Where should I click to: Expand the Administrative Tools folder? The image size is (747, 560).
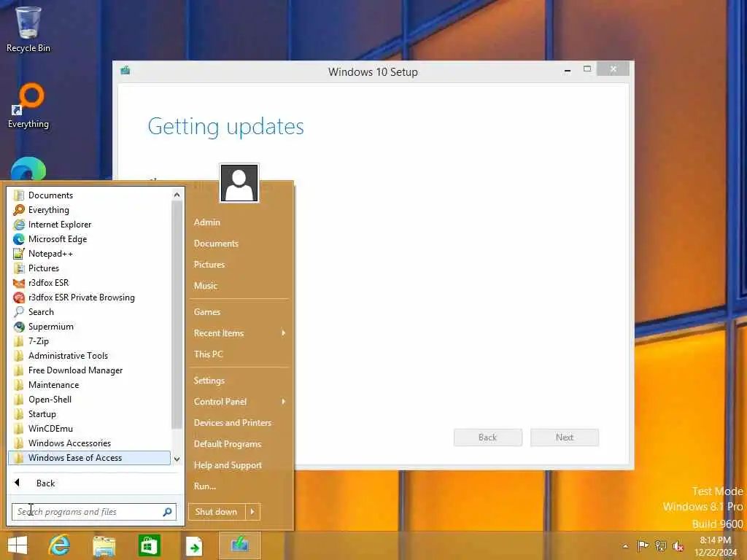[x=90, y=356]
